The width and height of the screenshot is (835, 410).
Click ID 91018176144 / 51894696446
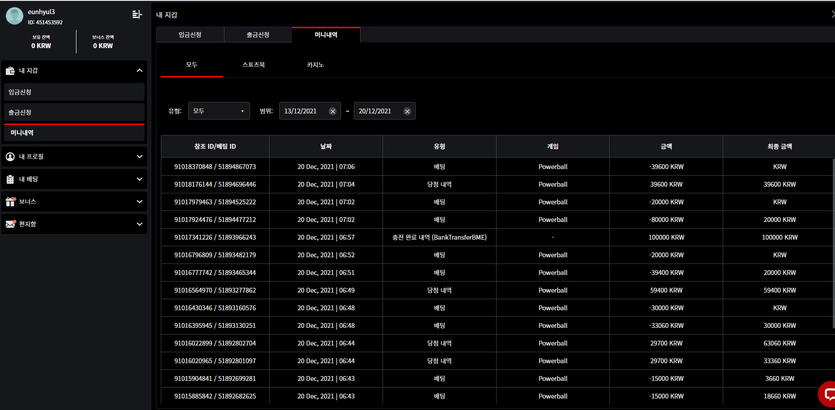[x=215, y=184]
